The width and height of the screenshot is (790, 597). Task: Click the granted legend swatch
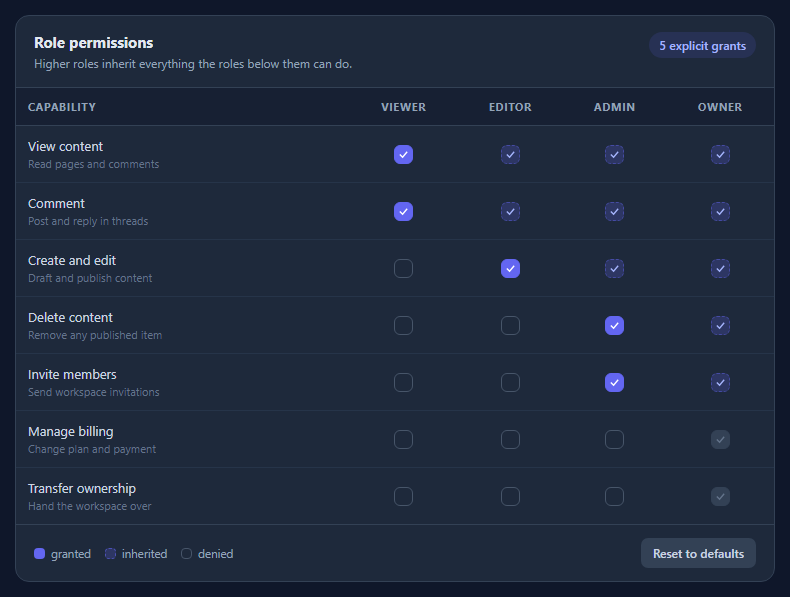coord(39,554)
